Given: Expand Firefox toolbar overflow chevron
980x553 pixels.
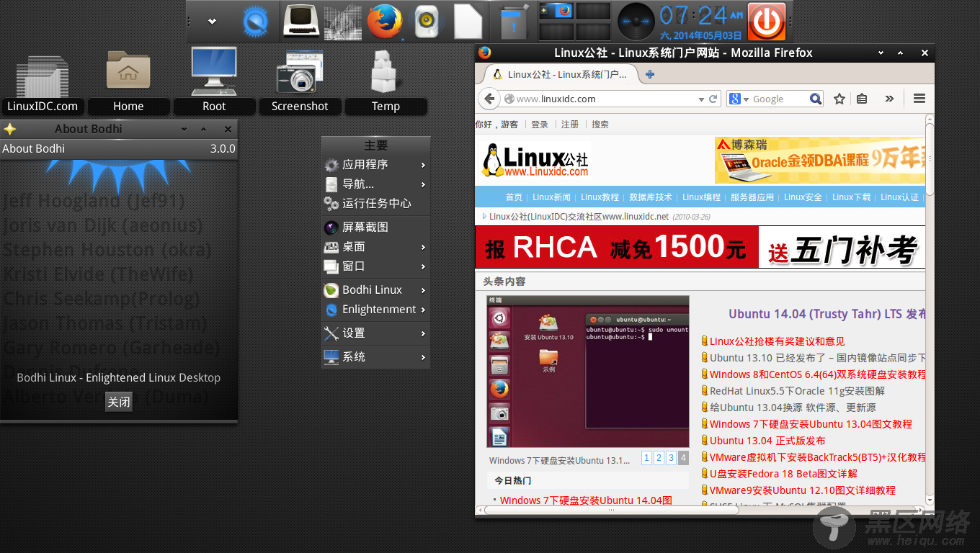Looking at the screenshot, I should pyautogui.click(x=889, y=99).
